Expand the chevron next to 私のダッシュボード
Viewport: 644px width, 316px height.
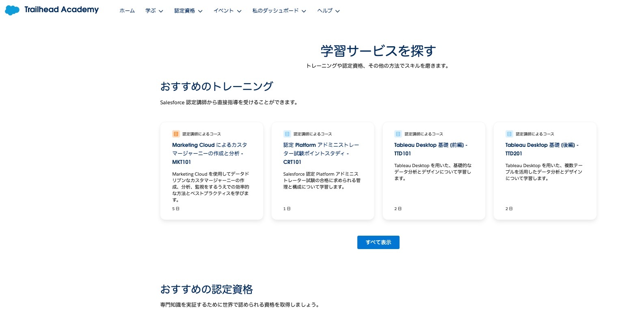304,11
